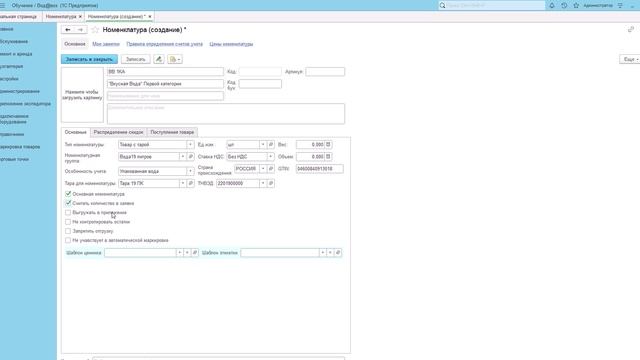Enable 'Выгружать в приложение' checkbox

68,213
